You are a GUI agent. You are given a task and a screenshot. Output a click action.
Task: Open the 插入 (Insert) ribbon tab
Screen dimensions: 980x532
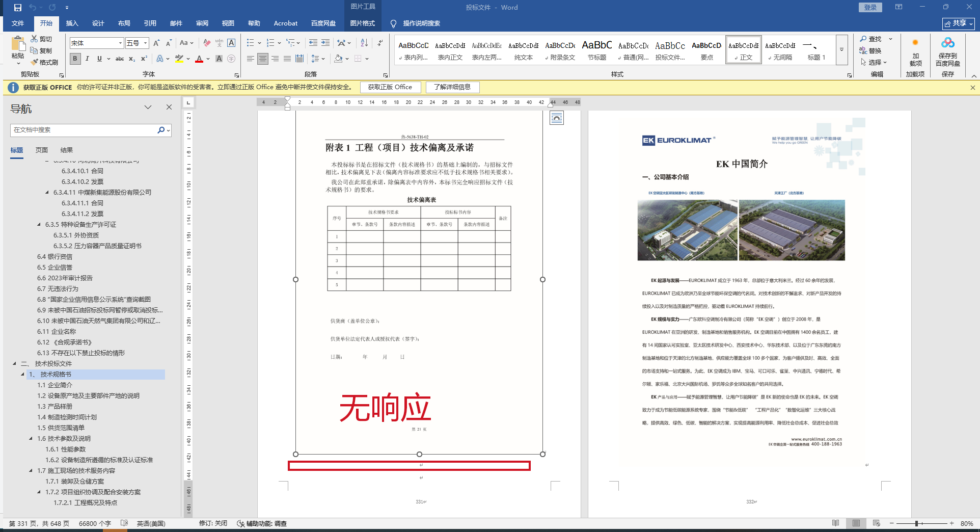(x=72, y=23)
